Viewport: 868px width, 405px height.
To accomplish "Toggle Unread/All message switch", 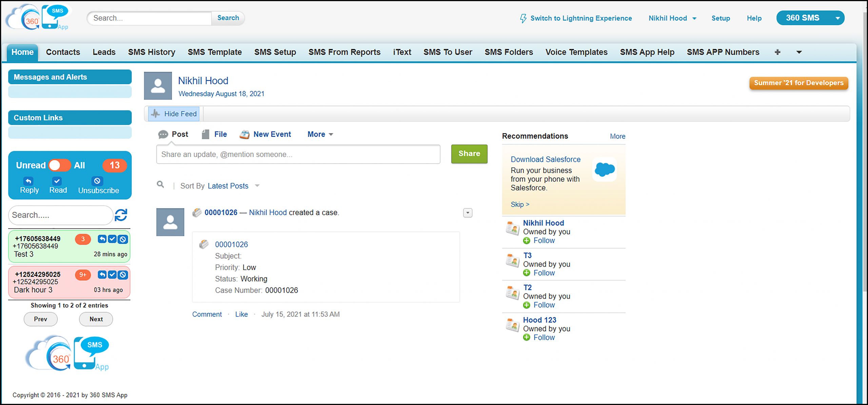I will pos(60,165).
